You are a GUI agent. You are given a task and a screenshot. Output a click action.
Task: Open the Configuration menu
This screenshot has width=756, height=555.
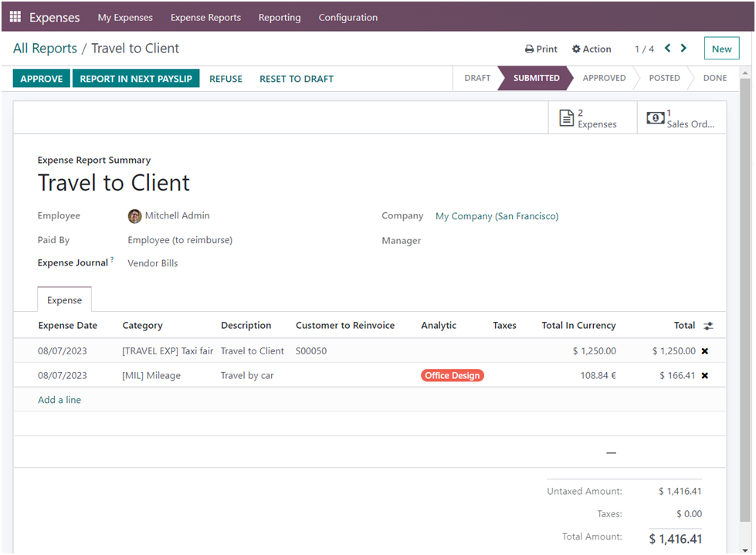click(x=348, y=17)
